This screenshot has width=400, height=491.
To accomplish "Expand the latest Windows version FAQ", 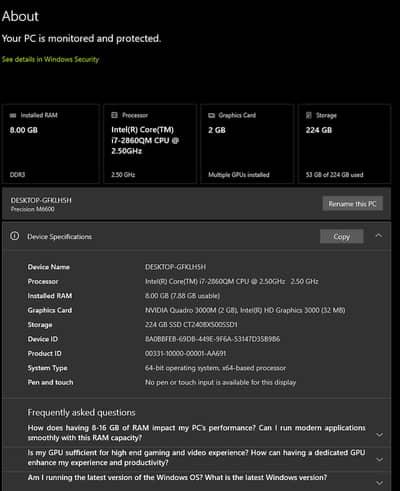I will pyautogui.click(x=379, y=483).
